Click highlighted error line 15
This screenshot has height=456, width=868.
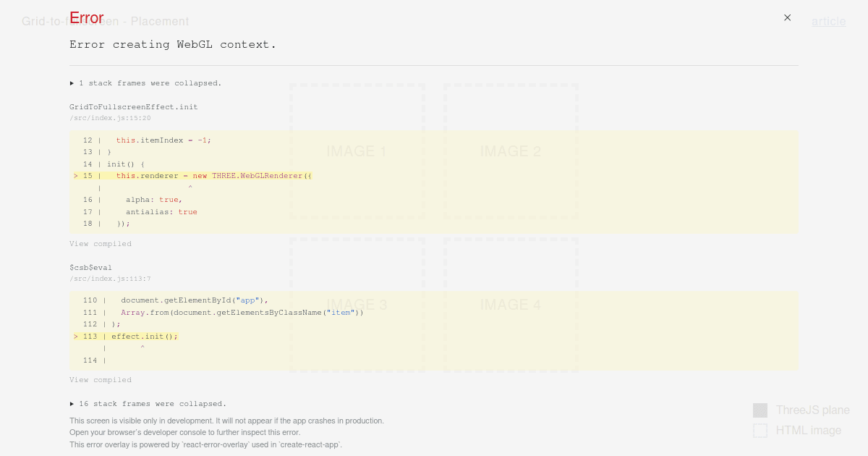(x=194, y=175)
